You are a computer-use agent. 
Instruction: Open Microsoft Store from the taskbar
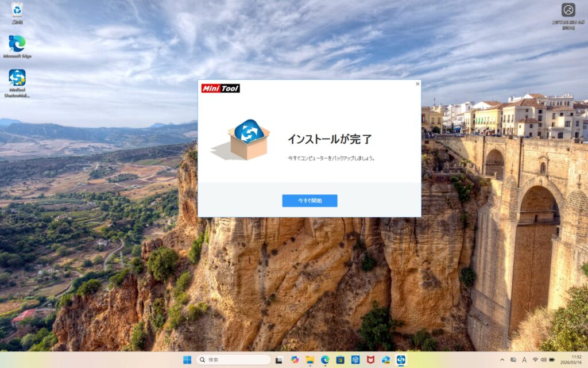[340, 360]
